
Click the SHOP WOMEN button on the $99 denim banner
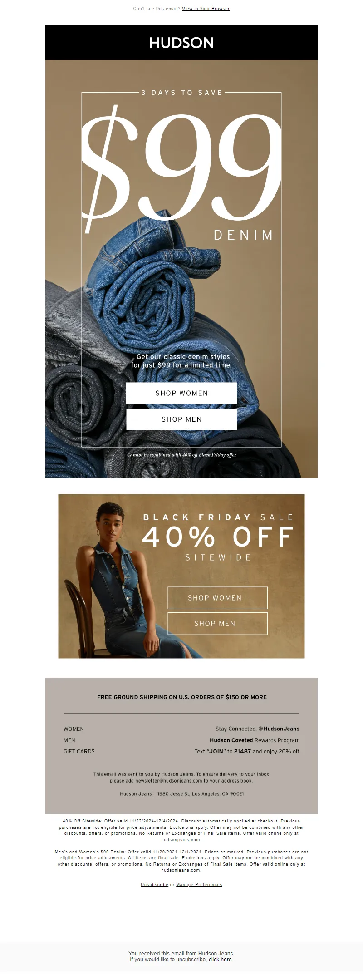tap(181, 393)
